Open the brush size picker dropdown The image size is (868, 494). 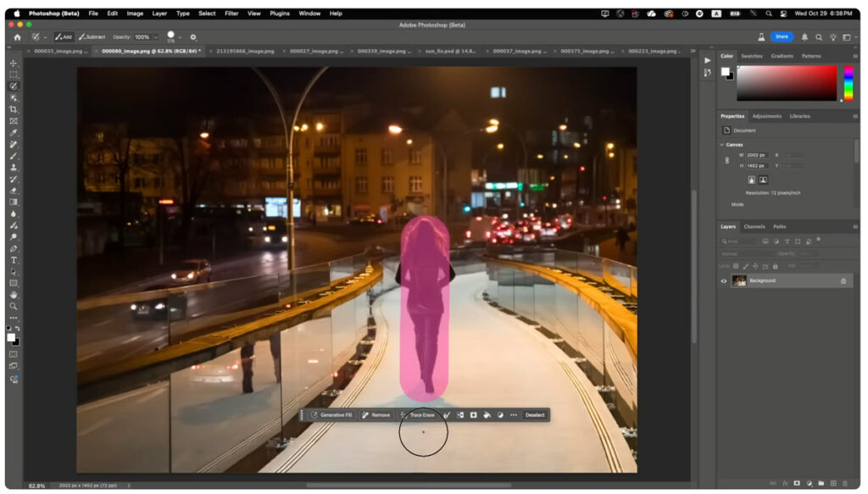click(181, 37)
